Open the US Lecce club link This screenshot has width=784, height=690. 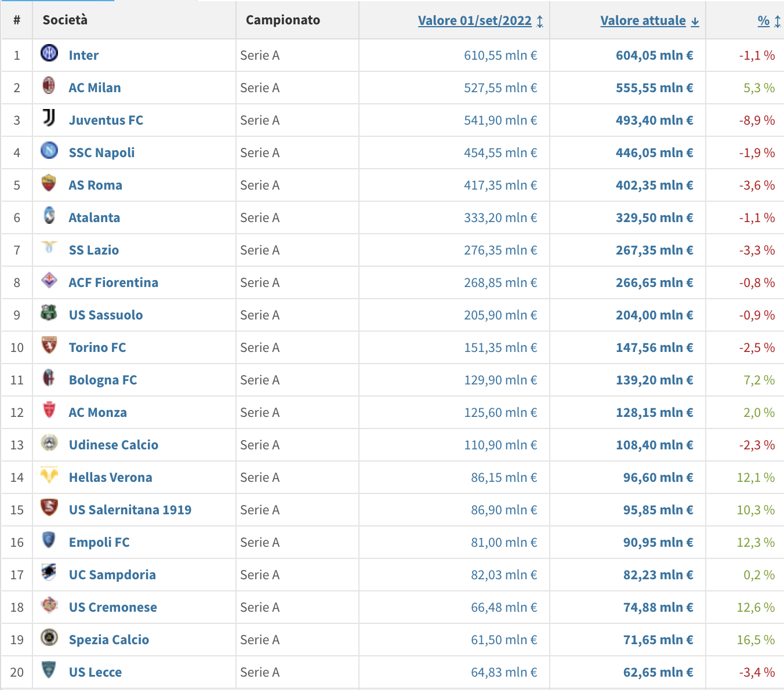pyautogui.click(x=96, y=672)
